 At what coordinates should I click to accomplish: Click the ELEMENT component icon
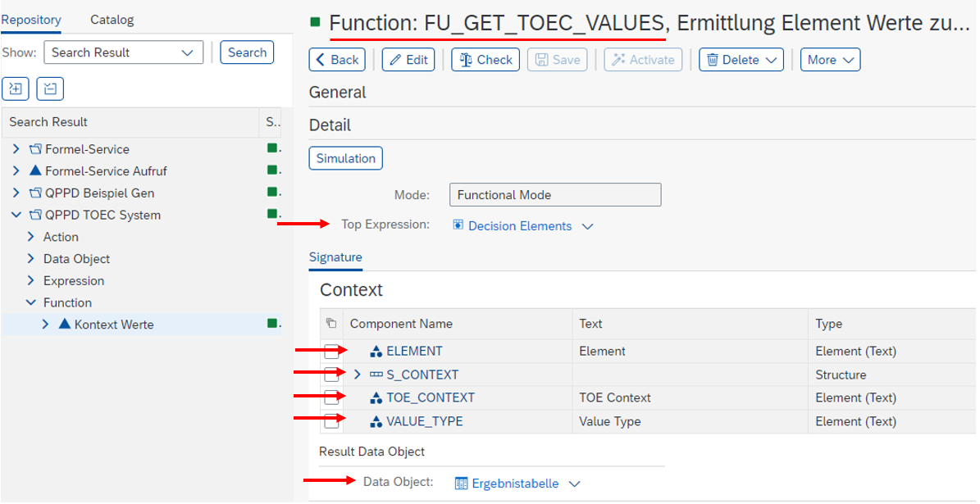click(x=376, y=352)
